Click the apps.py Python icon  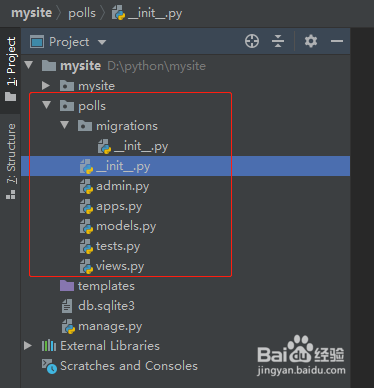[86, 207]
